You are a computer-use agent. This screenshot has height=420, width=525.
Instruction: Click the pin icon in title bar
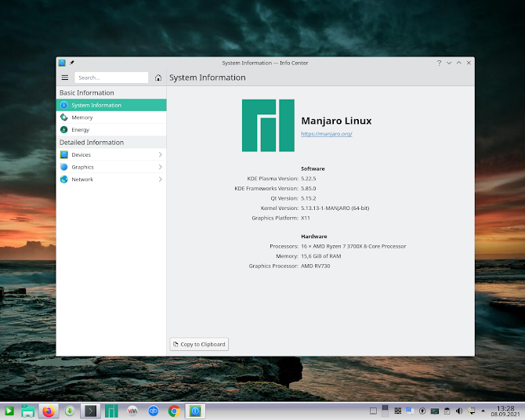(x=72, y=63)
